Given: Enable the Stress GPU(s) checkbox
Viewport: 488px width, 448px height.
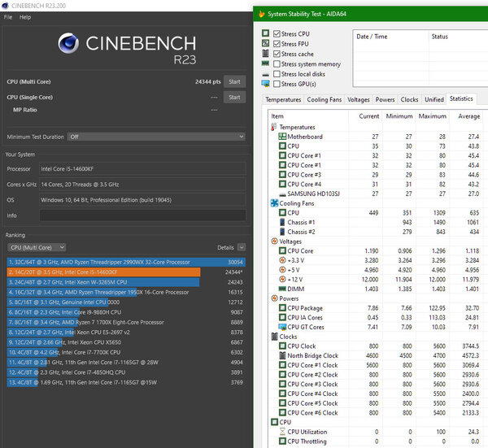Looking at the screenshot, I should click(277, 84).
